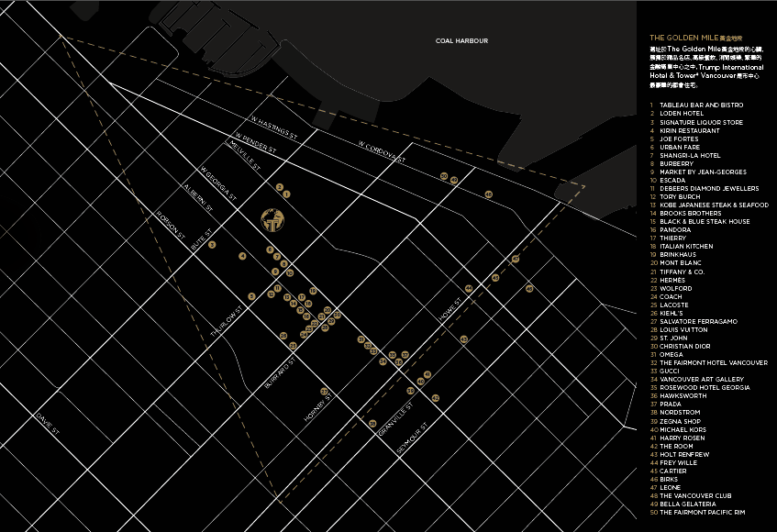Select map marker number 9
The height and width of the screenshot is (532, 777).
pyautogui.click(x=275, y=272)
